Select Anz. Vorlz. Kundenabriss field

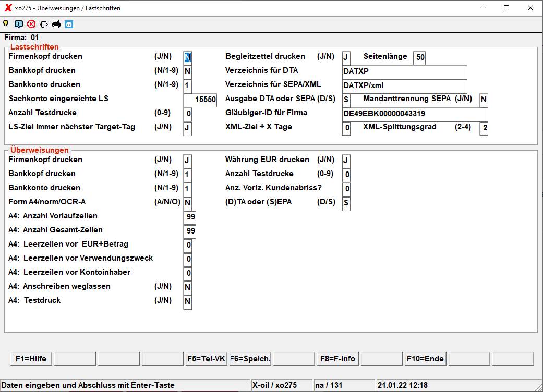pyautogui.click(x=346, y=189)
